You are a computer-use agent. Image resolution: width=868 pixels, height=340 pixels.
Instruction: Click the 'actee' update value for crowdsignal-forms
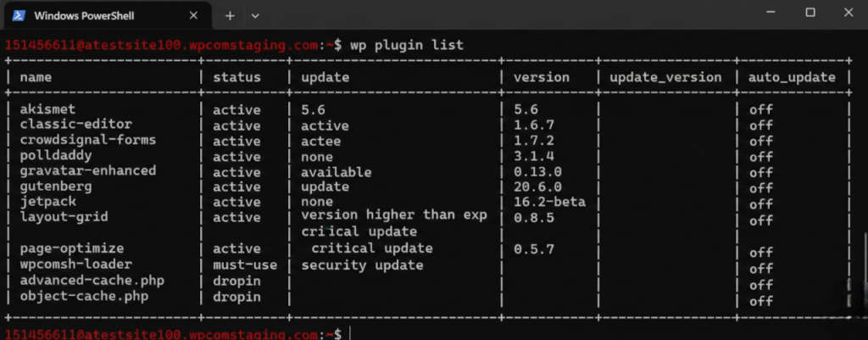(321, 142)
